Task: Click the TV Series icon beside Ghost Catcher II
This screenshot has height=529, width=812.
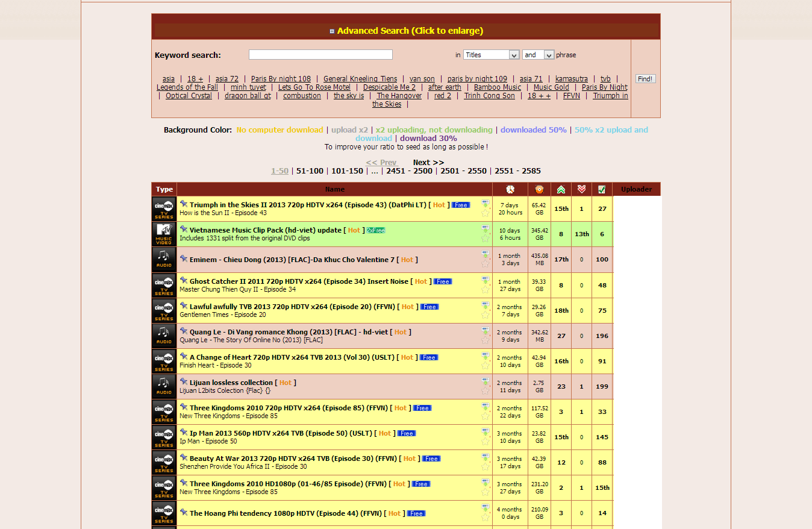Action: tap(164, 285)
